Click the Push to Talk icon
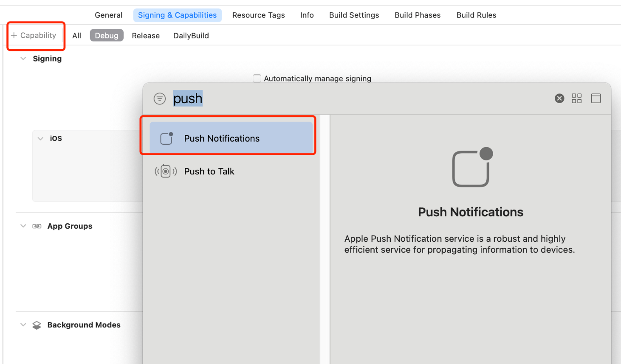 [x=166, y=171]
